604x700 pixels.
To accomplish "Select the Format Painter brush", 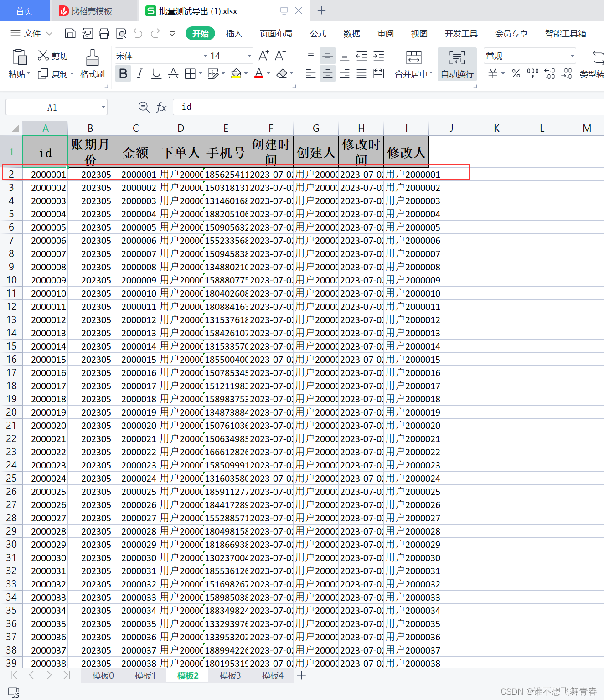I will (x=93, y=58).
